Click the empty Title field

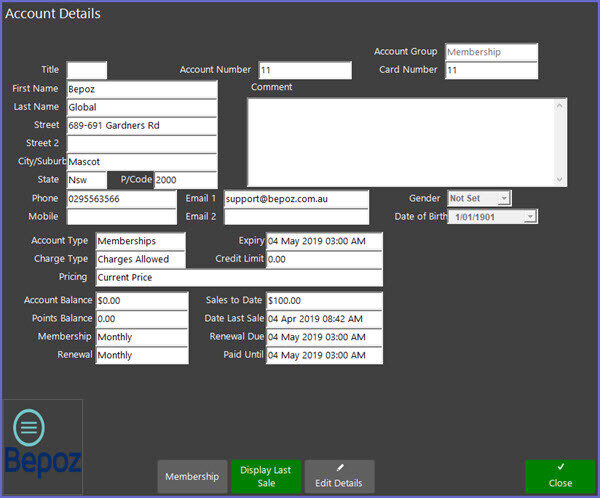pos(86,70)
